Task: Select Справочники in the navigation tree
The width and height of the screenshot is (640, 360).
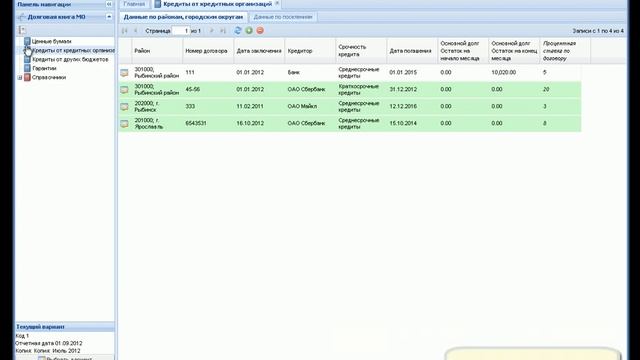Action: pos(49,77)
